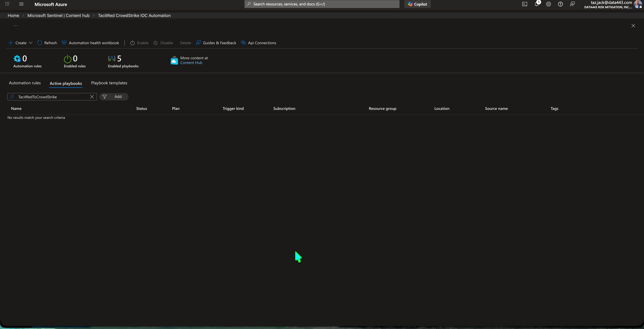Open Automation health workbook
Viewport: 644px width, 329px height.
[x=90, y=43]
